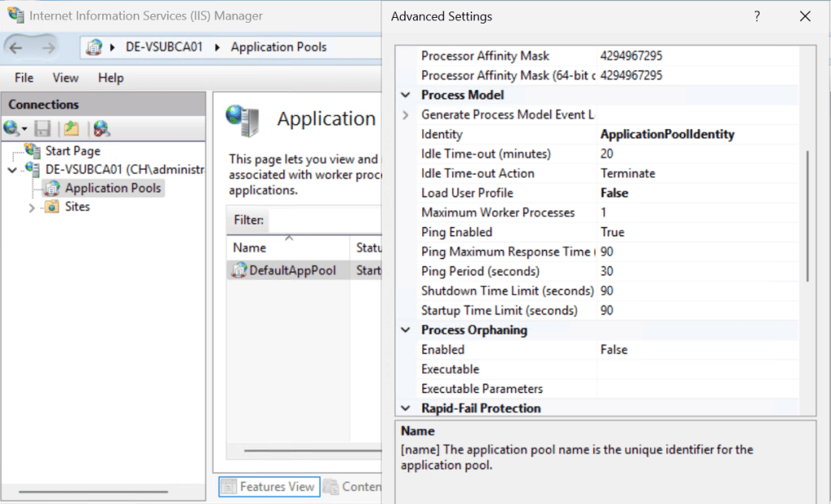
Task: Click the Up folder icon in Connections toolbar
Action: 71,128
